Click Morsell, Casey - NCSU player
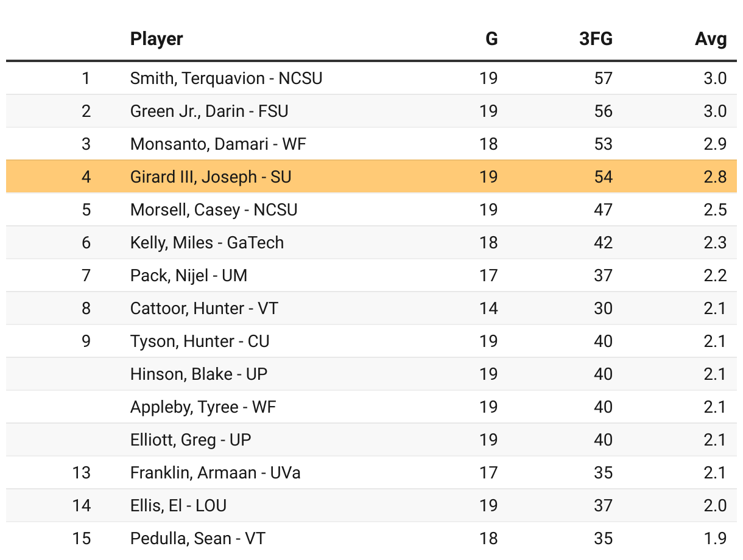Image resolution: width=743 pixels, height=560 pixels. pos(214,210)
